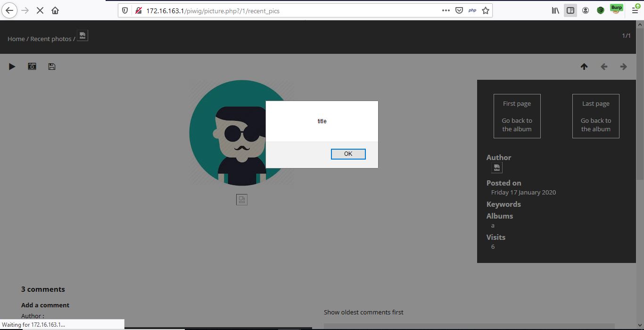
Task: Open album 'a' link
Action: [x=493, y=225]
